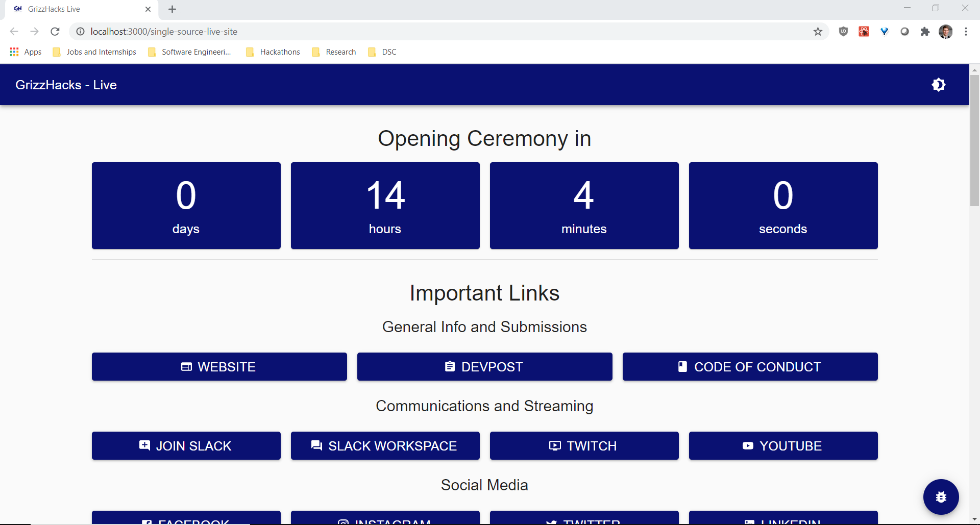This screenshot has width=980, height=525.
Task: Click the seconds countdown card
Action: [x=783, y=206]
